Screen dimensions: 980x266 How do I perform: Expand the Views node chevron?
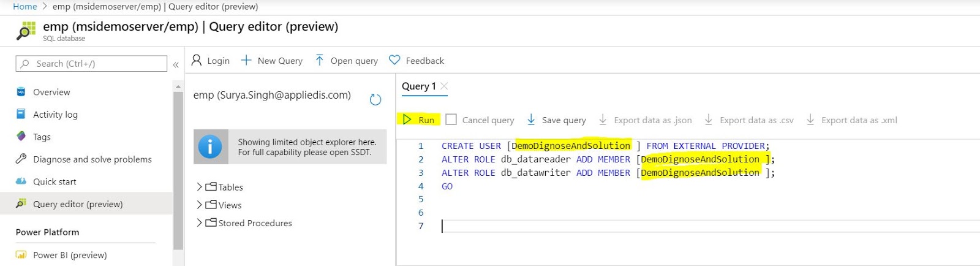[199, 205]
